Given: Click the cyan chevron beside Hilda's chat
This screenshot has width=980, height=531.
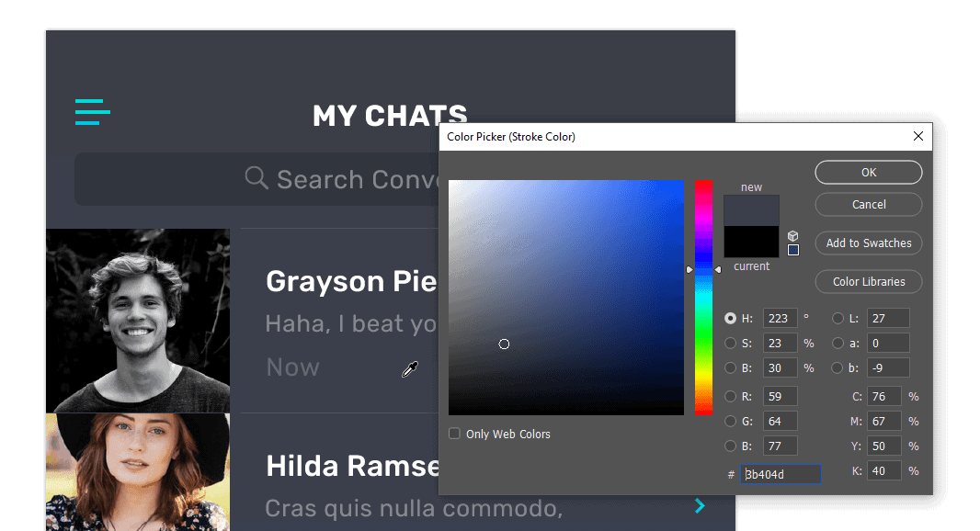Looking at the screenshot, I should point(700,505).
